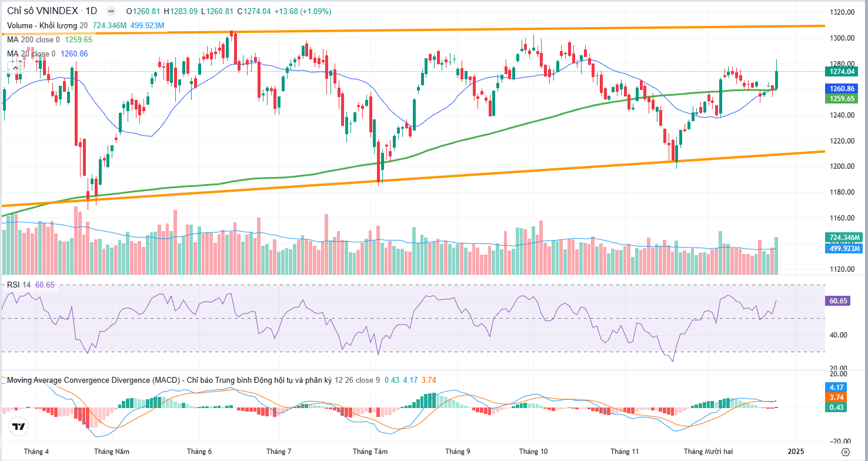868x461 pixels.
Task: Click the 1160.00 price scale value
Action: [841, 218]
